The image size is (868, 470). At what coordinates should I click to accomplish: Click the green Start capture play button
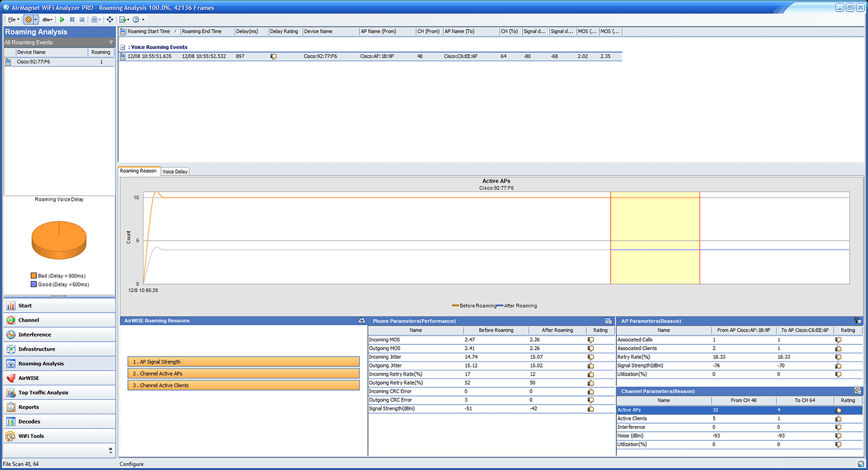[x=62, y=20]
